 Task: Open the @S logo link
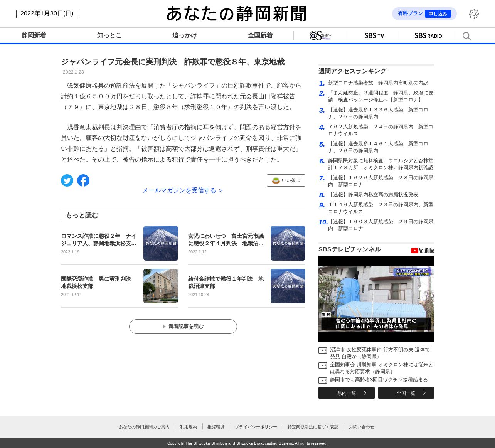coord(320,35)
